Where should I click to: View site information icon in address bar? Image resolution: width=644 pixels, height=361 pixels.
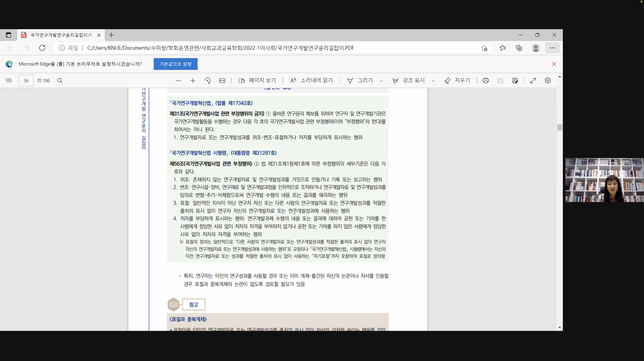(62, 48)
